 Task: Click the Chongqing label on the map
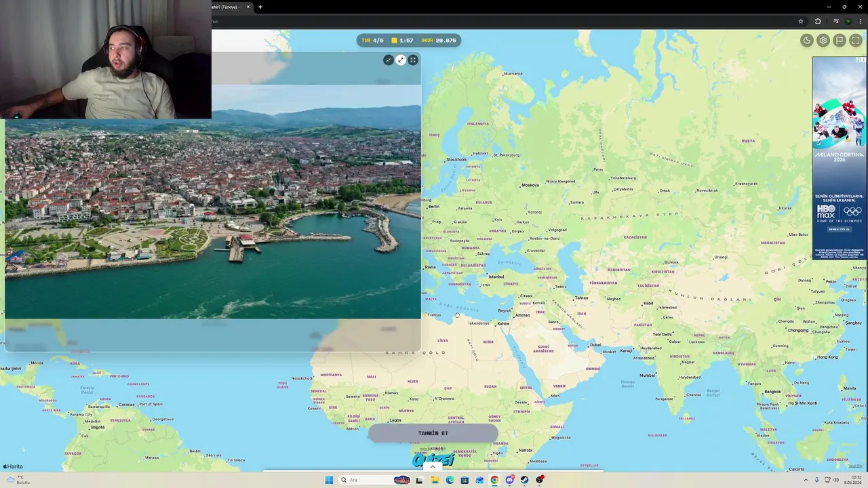point(798,330)
